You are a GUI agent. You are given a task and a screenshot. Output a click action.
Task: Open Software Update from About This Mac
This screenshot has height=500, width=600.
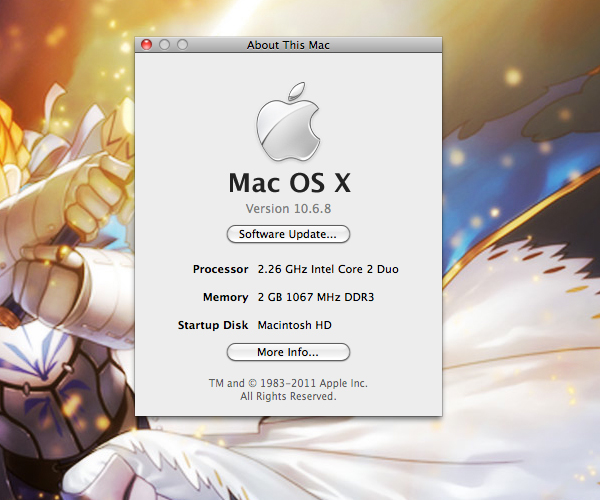[288, 234]
